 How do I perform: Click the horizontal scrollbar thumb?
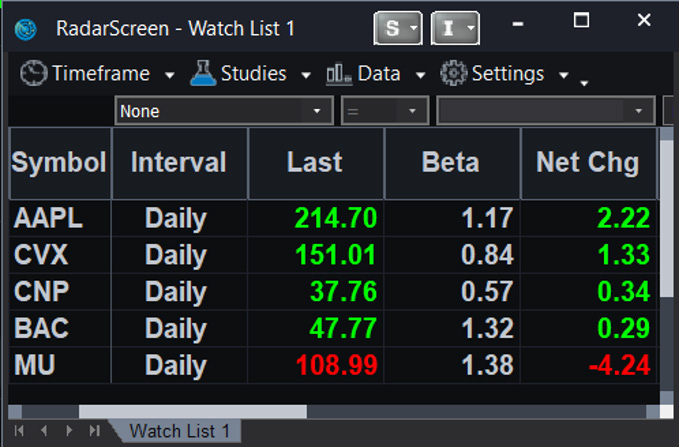pos(192,411)
